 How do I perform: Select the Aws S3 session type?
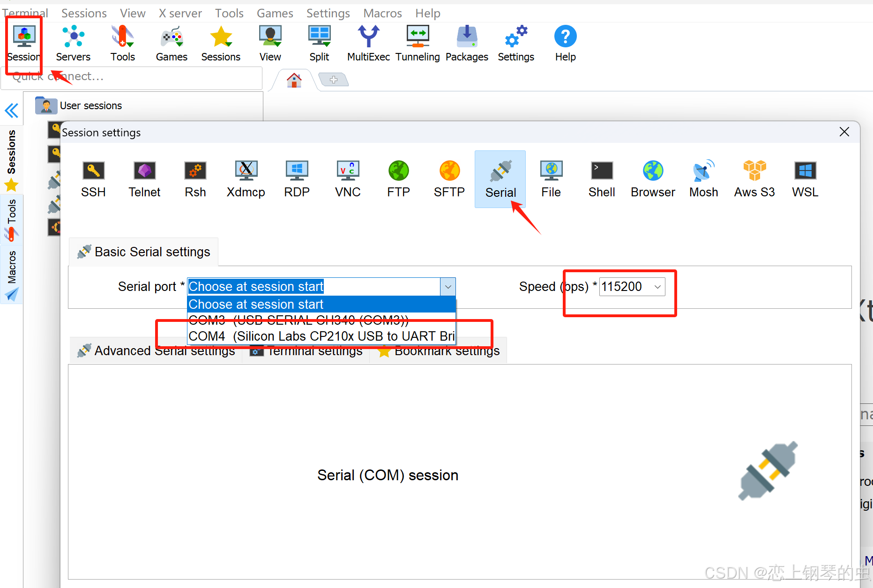point(754,179)
